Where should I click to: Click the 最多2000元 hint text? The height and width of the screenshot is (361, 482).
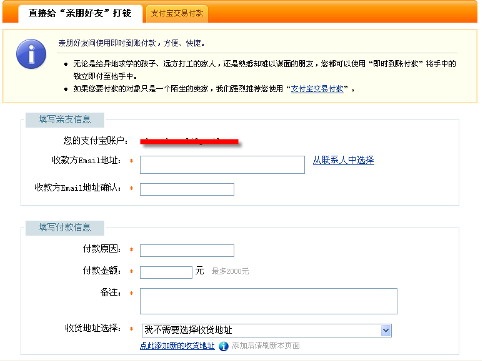coord(230,271)
